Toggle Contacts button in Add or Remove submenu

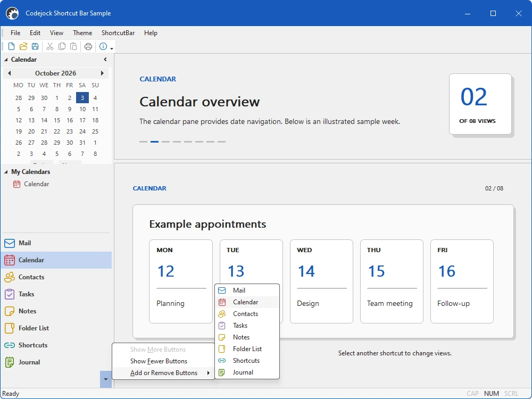click(x=247, y=314)
